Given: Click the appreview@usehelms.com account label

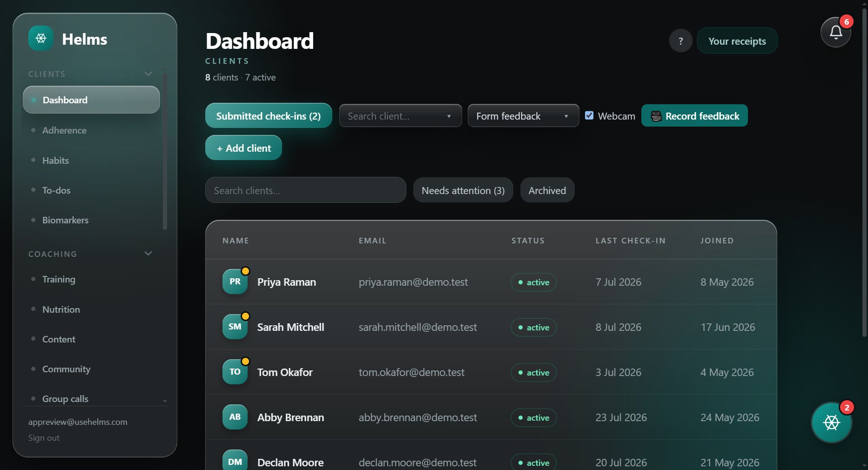Looking at the screenshot, I should tap(78, 422).
